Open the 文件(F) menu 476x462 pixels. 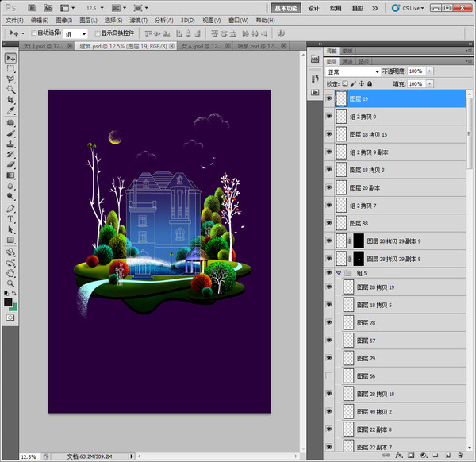coord(14,21)
